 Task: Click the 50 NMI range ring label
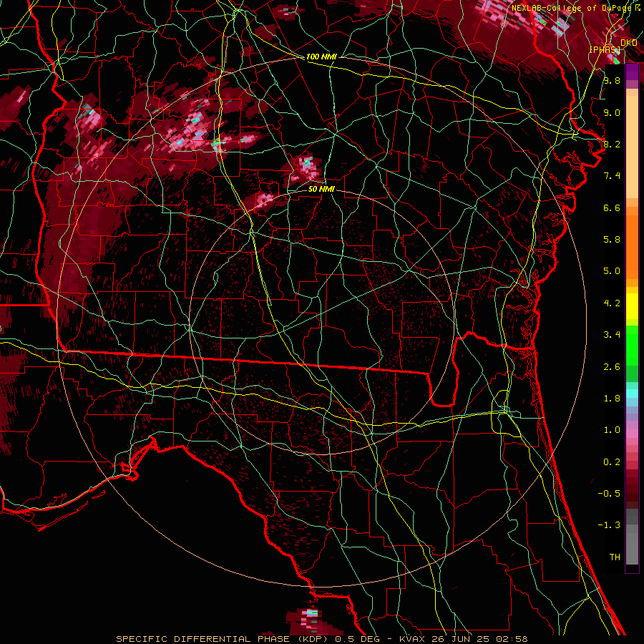321,189
